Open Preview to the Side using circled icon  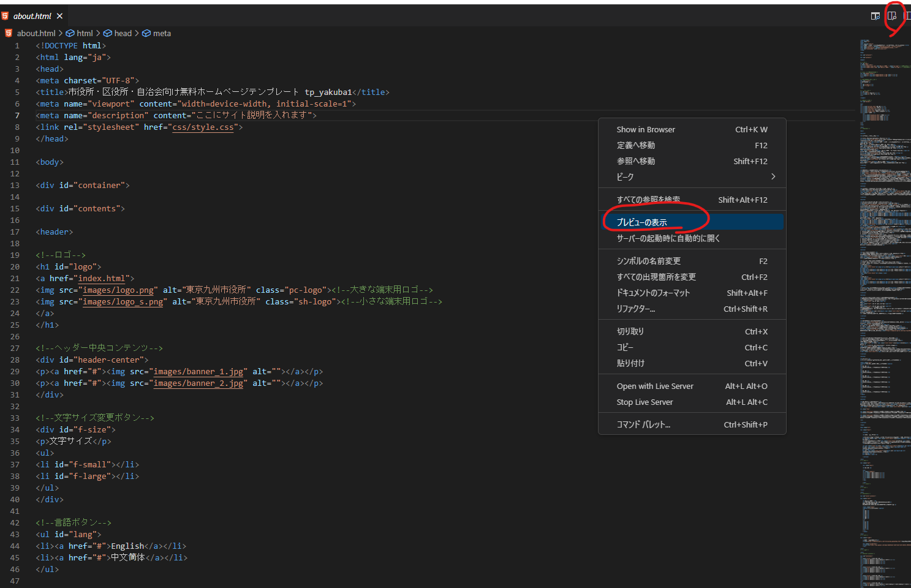[x=893, y=15]
